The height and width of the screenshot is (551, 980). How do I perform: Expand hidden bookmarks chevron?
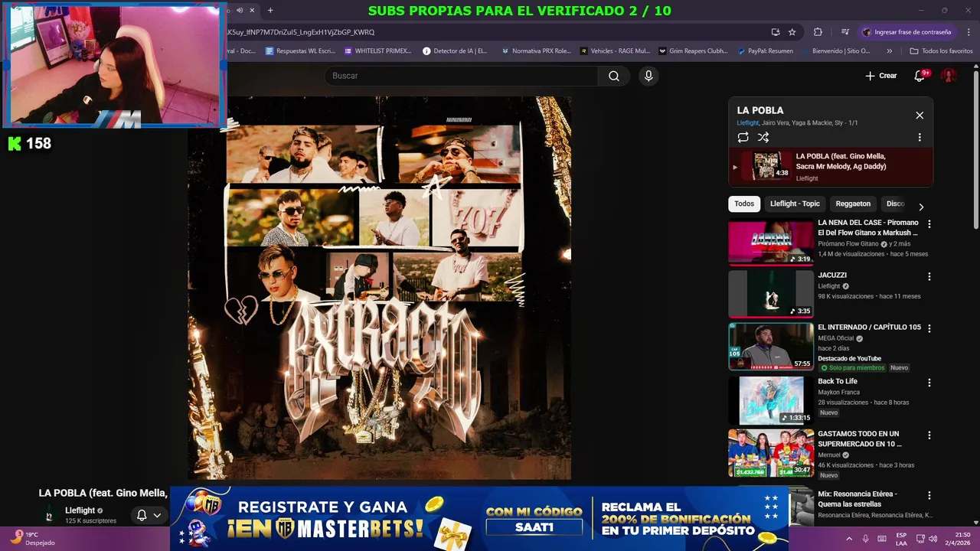point(889,51)
